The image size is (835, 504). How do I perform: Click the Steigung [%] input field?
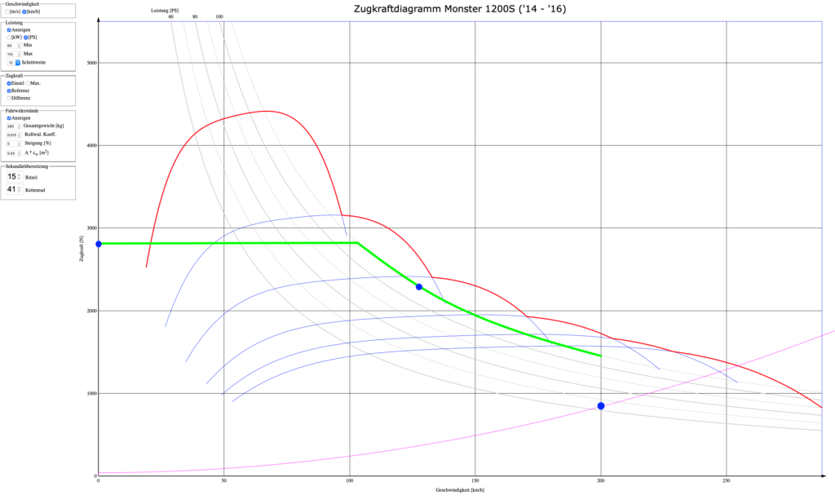click(14, 144)
